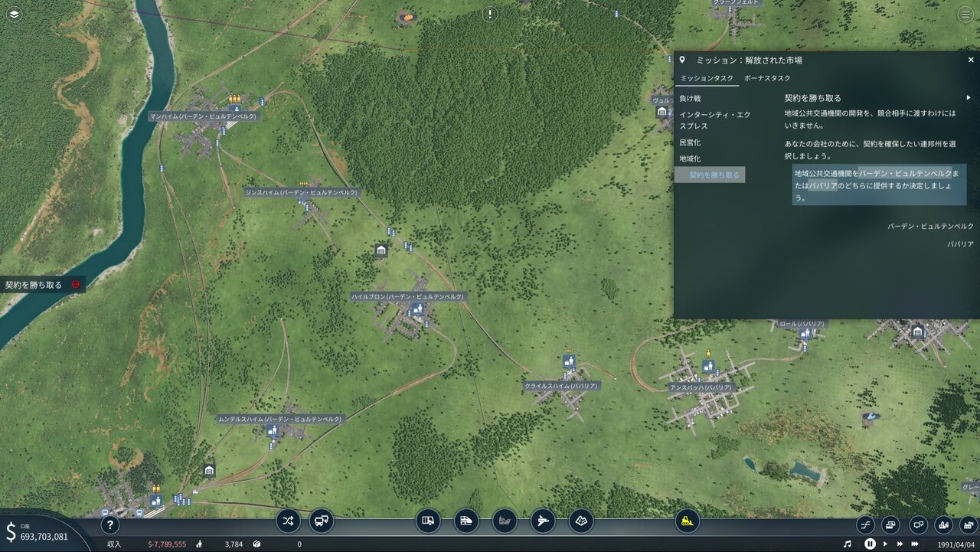This screenshot has width=980, height=552.
Task: Open the airport construction plane menu
Action: (x=543, y=521)
